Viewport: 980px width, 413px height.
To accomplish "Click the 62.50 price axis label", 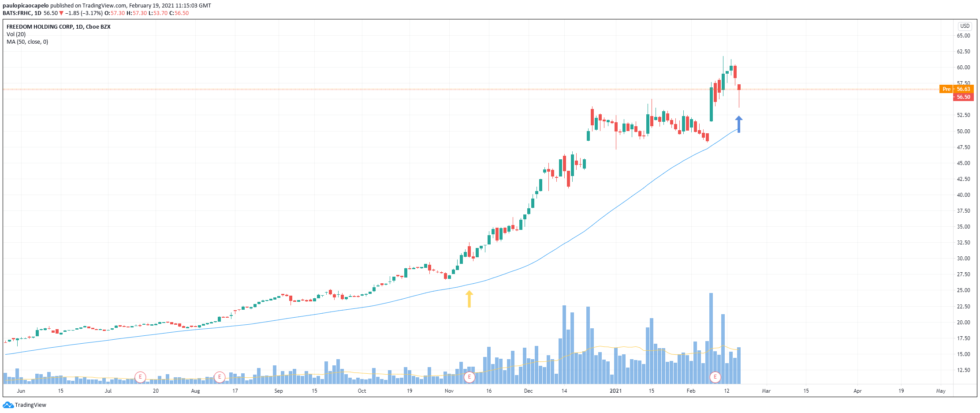I will point(963,52).
